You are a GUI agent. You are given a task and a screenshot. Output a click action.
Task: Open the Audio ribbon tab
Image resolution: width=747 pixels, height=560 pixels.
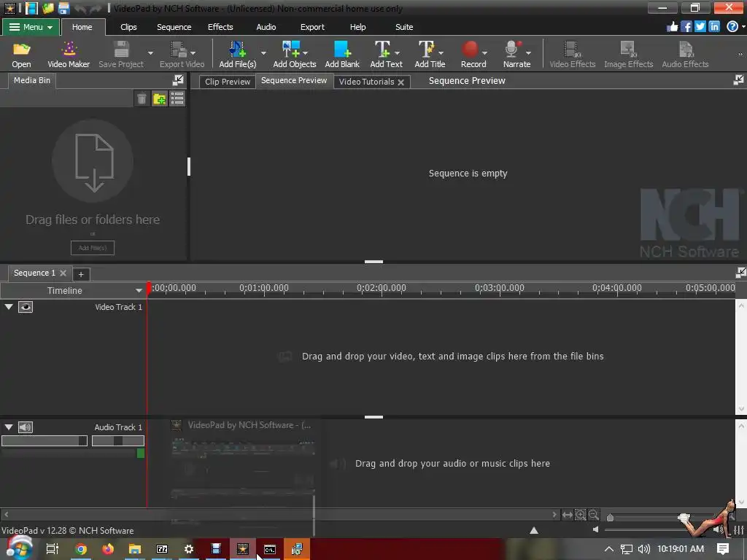tap(266, 27)
